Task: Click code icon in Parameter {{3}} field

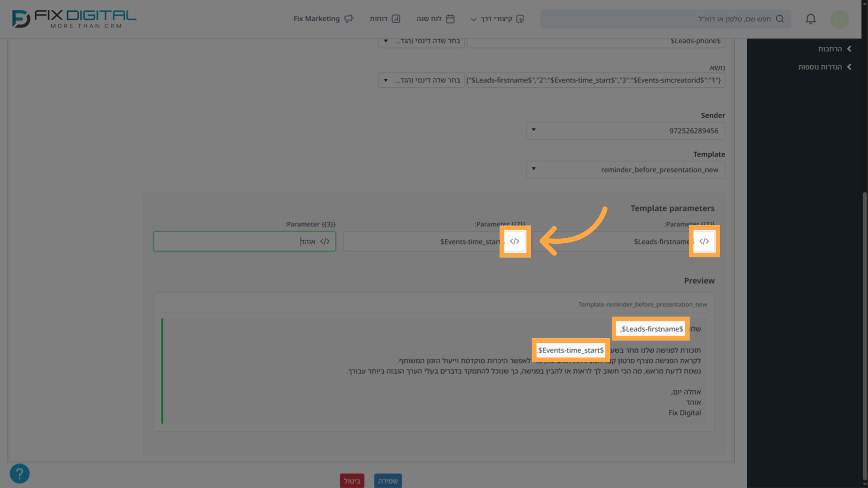Action: click(325, 241)
